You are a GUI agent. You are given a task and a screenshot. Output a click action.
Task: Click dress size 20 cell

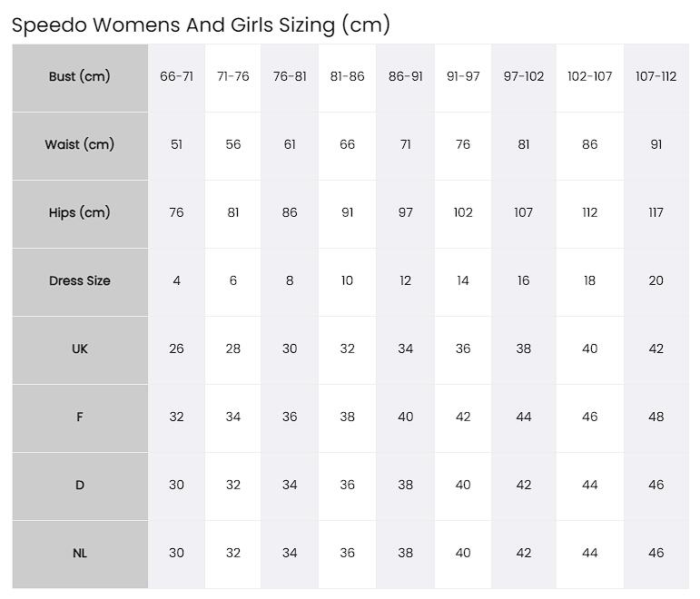656,282
